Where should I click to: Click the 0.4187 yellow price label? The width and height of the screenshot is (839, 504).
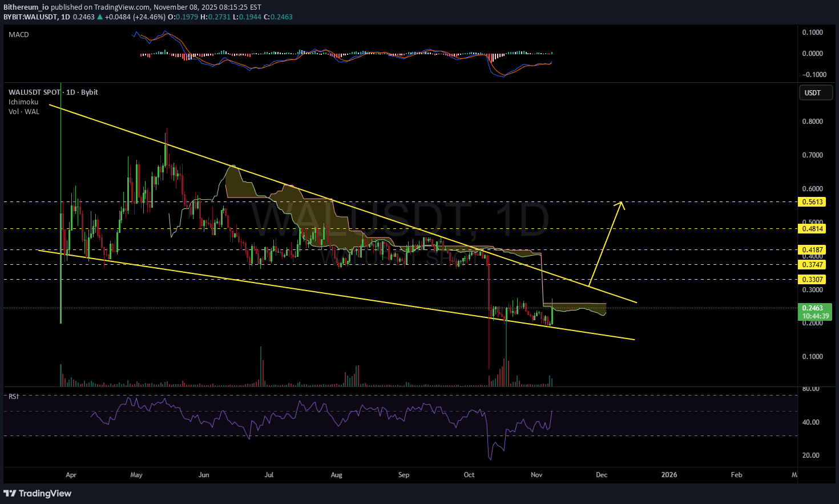coord(813,250)
